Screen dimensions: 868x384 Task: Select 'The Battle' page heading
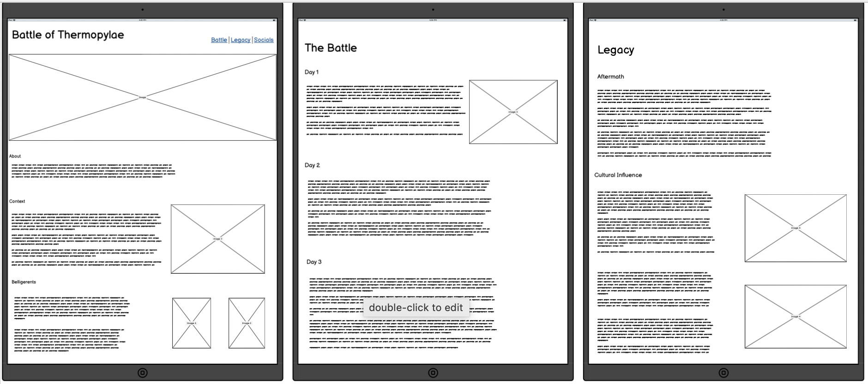[x=331, y=48]
